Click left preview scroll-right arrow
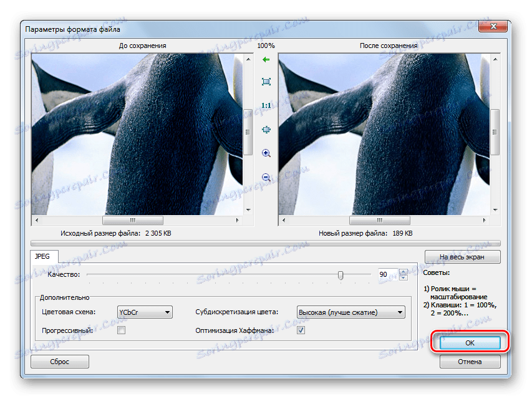532x399 pixels. click(x=238, y=220)
